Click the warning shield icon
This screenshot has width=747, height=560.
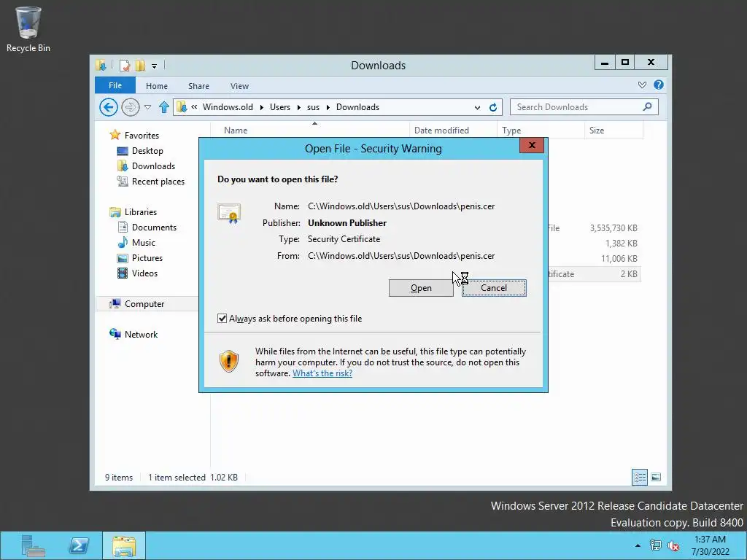[229, 362]
